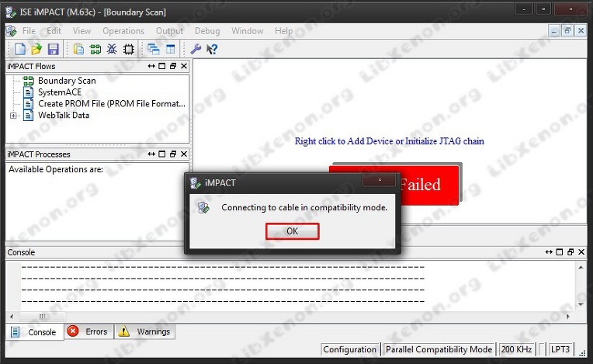Switch to the Warnings tab
Viewport: 593px width, 364px height.
pos(145,332)
